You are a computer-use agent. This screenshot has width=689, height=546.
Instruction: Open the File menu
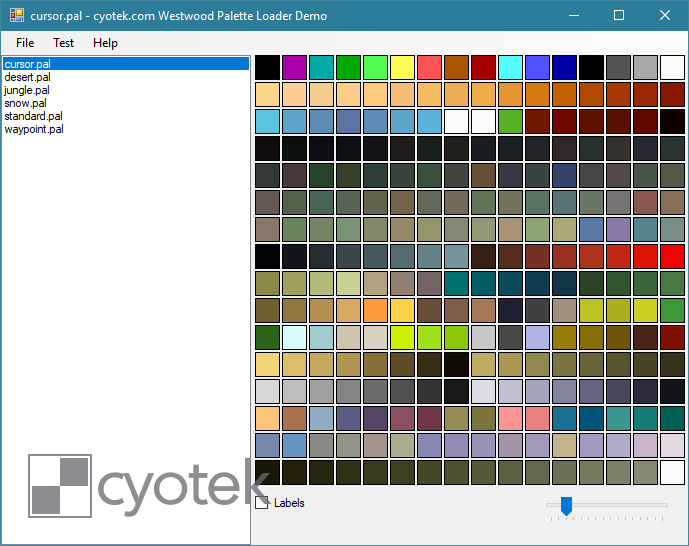(x=25, y=43)
